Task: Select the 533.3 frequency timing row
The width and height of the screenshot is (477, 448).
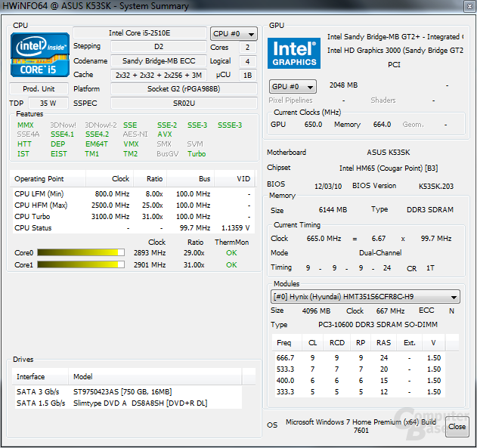Action: [359, 369]
